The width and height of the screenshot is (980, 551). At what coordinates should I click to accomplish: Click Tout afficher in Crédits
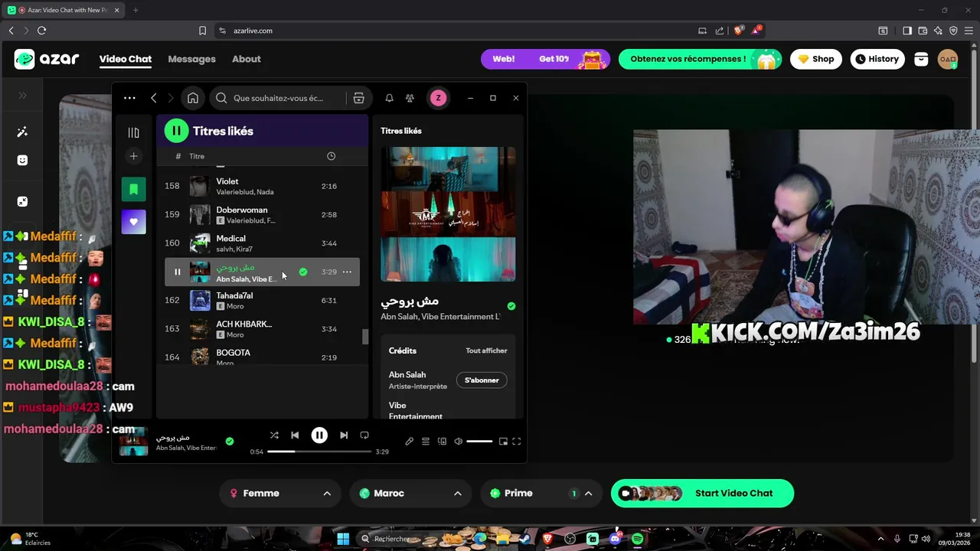486,350
